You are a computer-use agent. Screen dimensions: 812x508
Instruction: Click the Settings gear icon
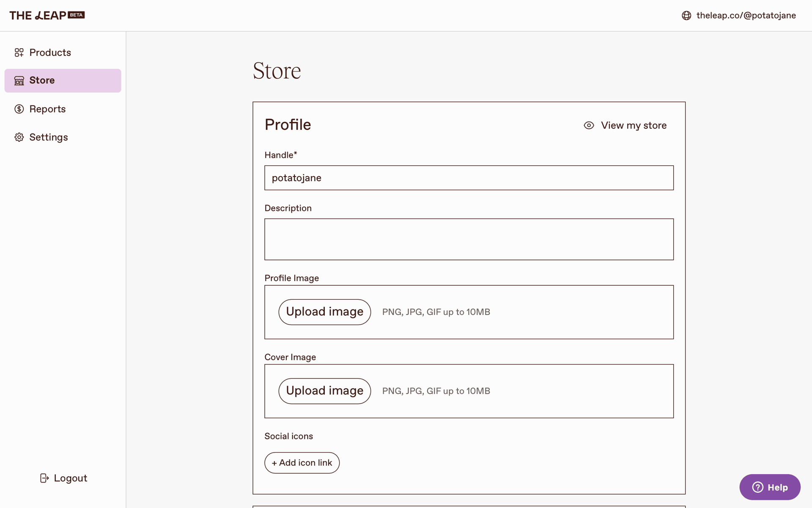(x=19, y=137)
